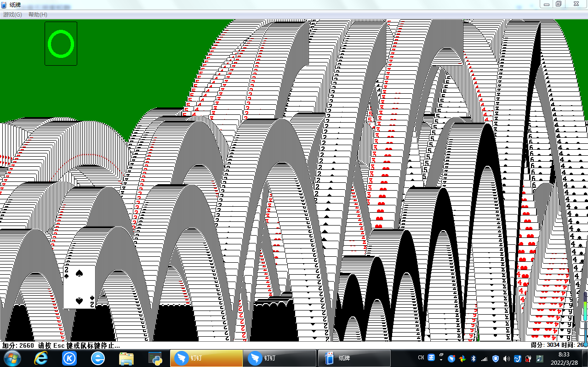Click the colorful pinwheel tray icon
This screenshot has height=367, width=588.
(x=462, y=358)
